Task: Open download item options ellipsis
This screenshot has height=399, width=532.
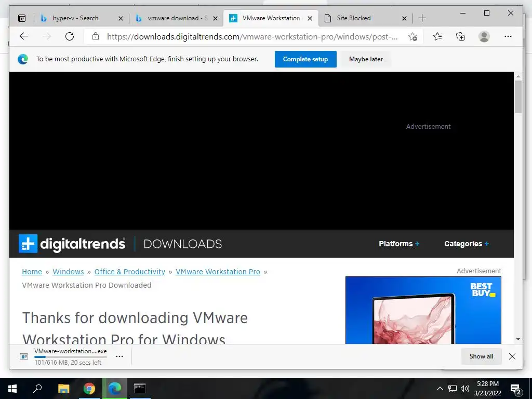Action: click(119, 356)
